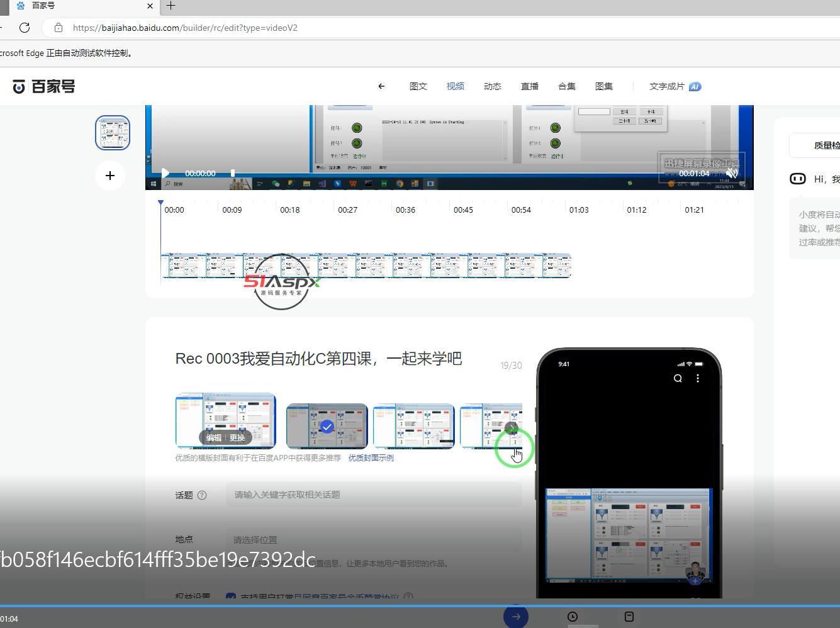This screenshot has width=840, height=628.
Task: Click the robot assistant icon beside Hi
Action: pos(797,179)
